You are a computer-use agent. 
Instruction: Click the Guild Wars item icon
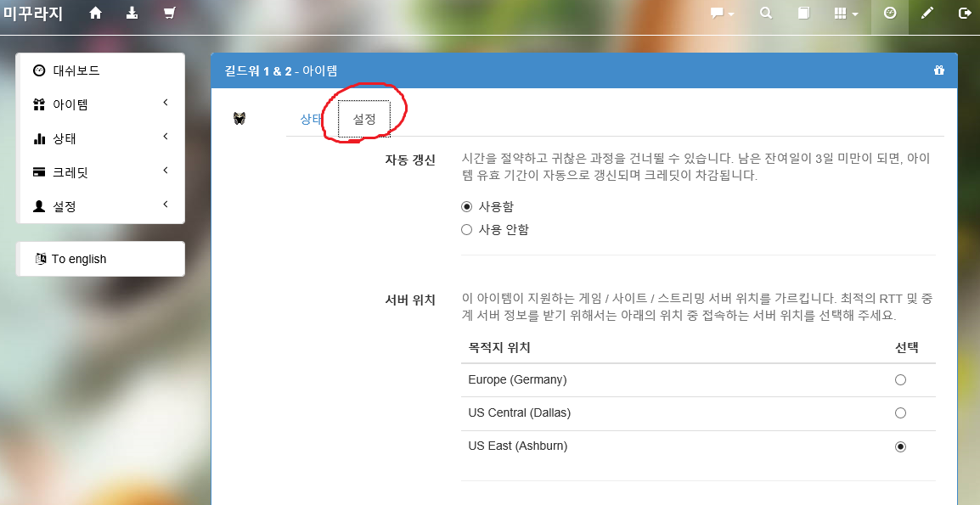click(x=239, y=118)
